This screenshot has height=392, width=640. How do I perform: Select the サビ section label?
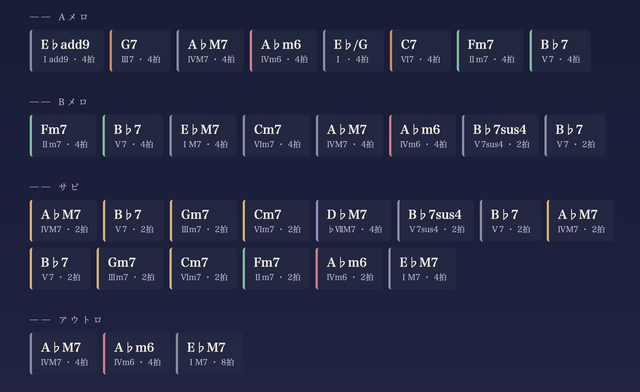click(x=54, y=187)
